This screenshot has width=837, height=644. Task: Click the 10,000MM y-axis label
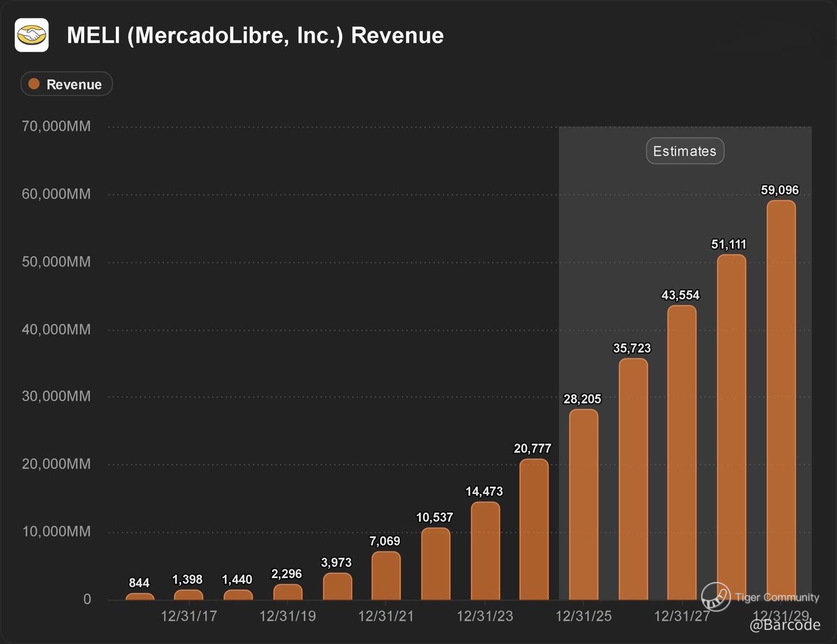coord(56,532)
